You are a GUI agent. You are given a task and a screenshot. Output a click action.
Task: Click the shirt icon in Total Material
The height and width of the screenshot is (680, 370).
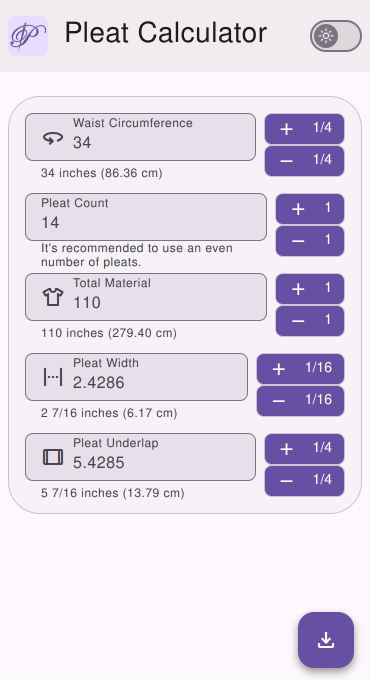tap(53, 298)
